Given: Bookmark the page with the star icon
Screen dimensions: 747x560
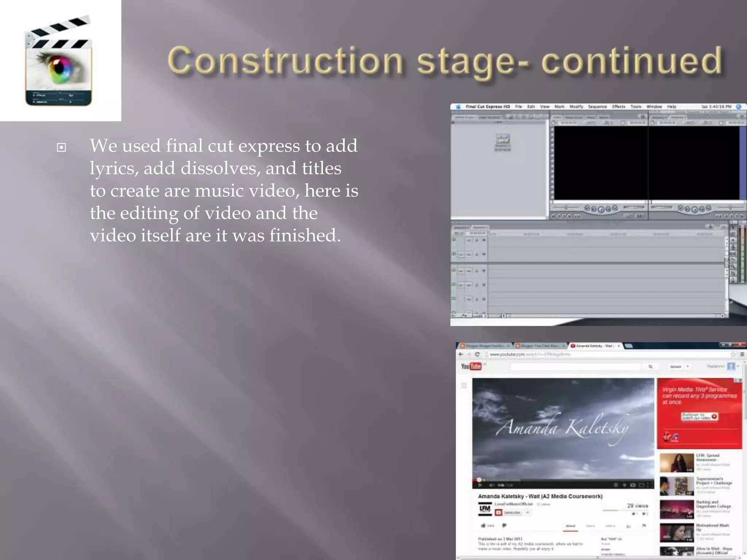Looking at the screenshot, I should pyautogui.click(x=733, y=354).
